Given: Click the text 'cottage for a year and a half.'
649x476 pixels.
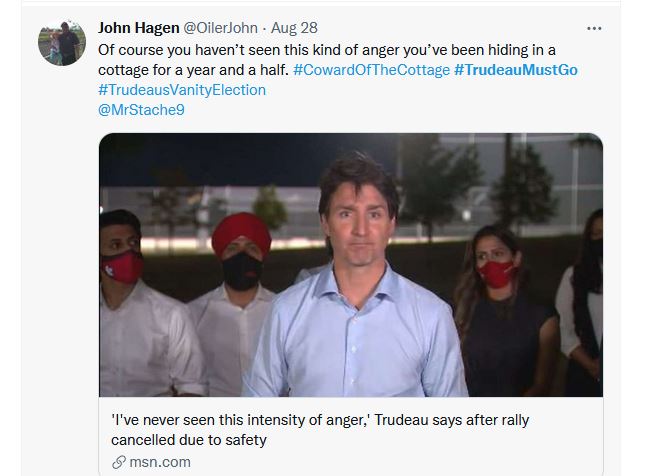Looking at the screenshot, I should point(193,70).
